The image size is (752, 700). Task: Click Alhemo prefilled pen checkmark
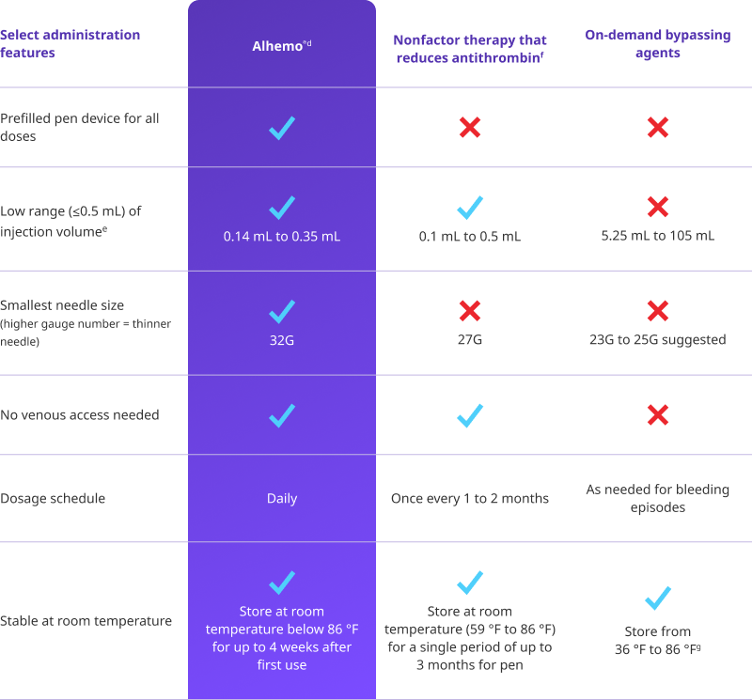point(281,128)
